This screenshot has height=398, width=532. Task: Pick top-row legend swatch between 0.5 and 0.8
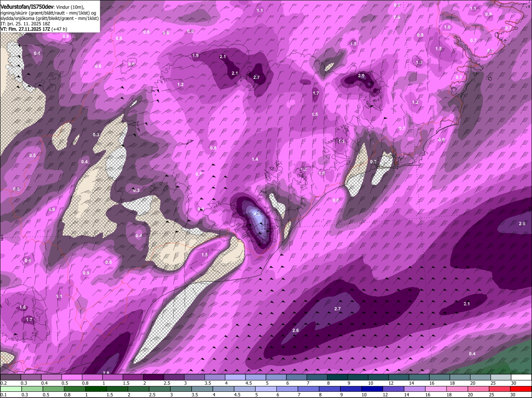coord(71,377)
